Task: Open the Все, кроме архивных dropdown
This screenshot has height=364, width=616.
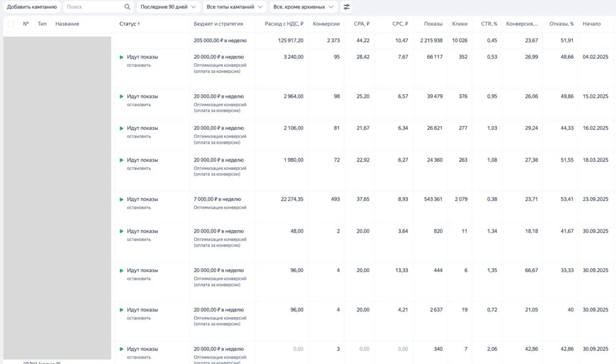Action: [303, 7]
